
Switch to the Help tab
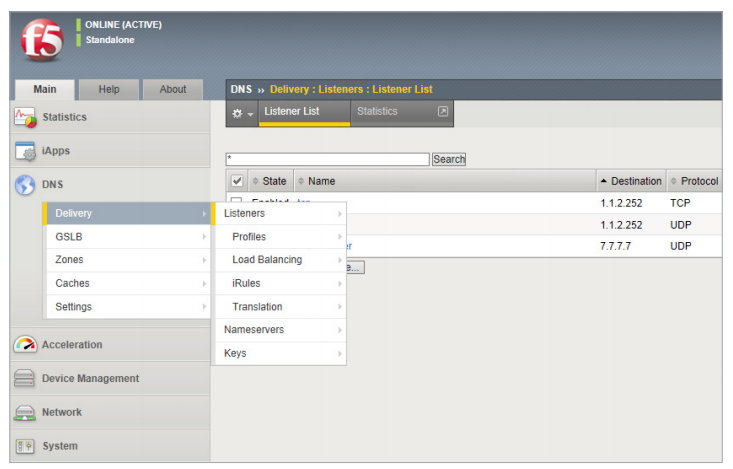(x=108, y=89)
